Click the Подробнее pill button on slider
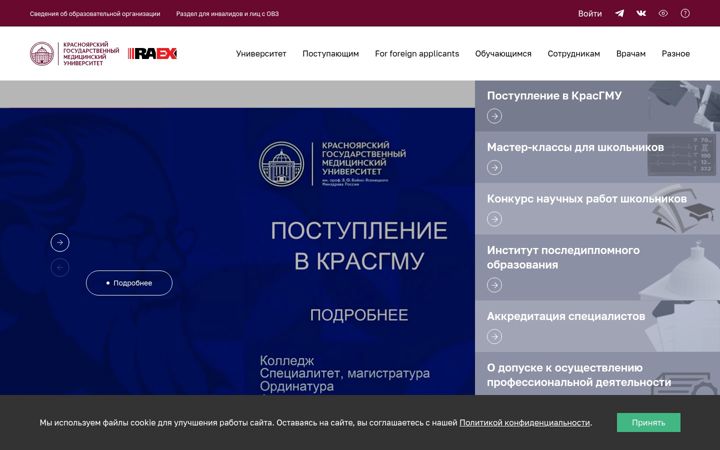720x450 pixels. click(129, 283)
